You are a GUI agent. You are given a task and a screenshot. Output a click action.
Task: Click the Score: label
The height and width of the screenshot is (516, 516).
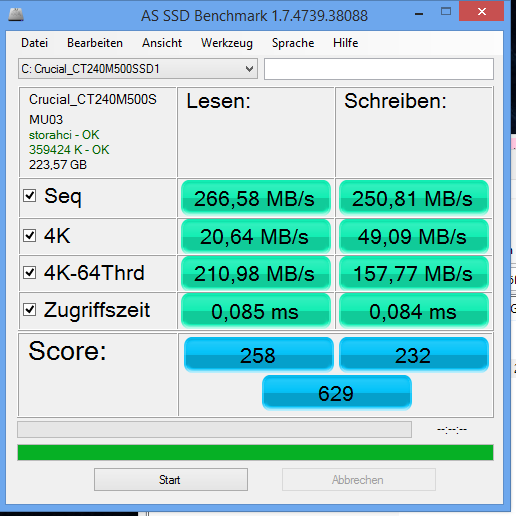[67, 351]
